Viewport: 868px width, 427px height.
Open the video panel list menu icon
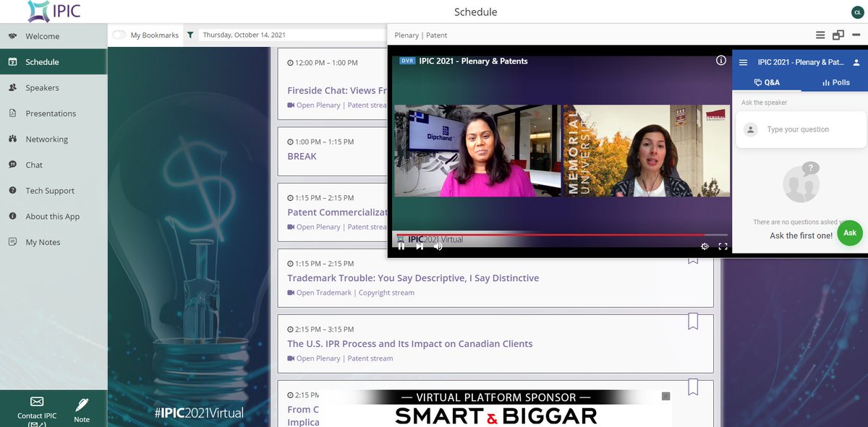tap(820, 35)
